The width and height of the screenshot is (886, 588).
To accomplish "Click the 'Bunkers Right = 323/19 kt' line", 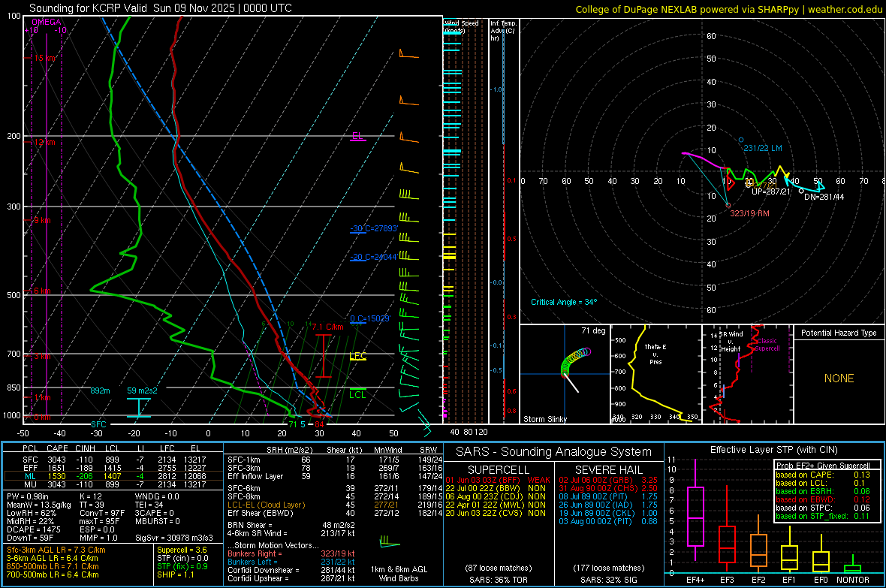I will point(291,554).
